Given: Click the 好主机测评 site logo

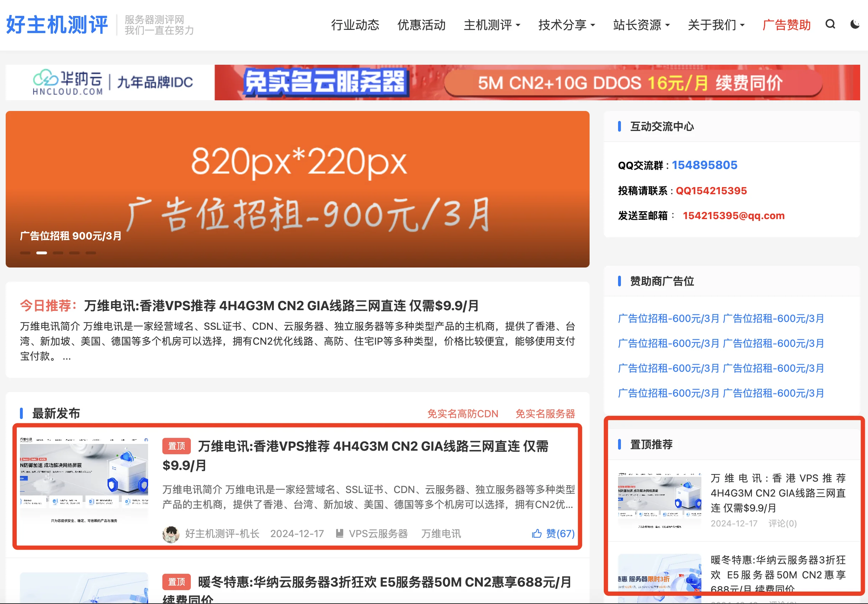Looking at the screenshot, I should point(57,25).
